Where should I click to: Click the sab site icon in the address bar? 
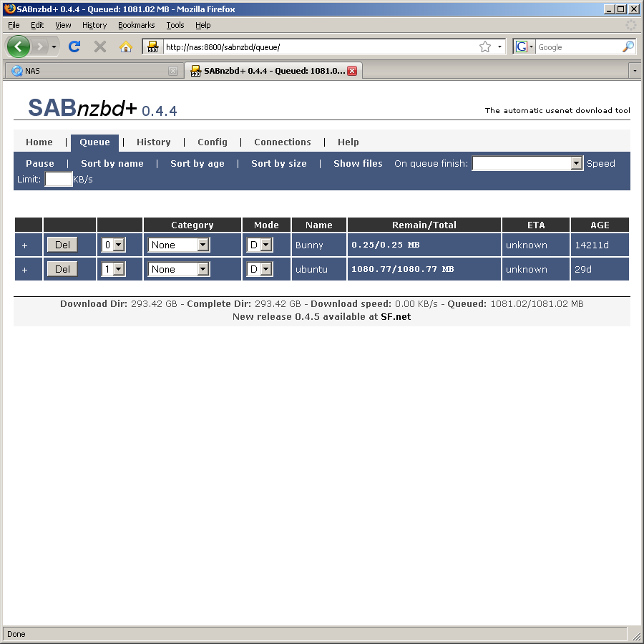153,47
